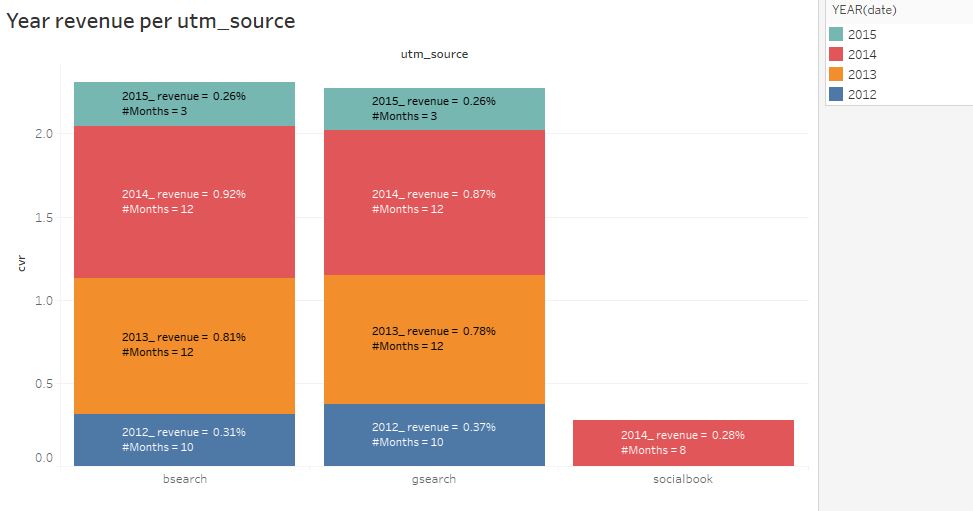Select the gsearch x-axis label
This screenshot has width=973, height=511.
coord(434,479)
